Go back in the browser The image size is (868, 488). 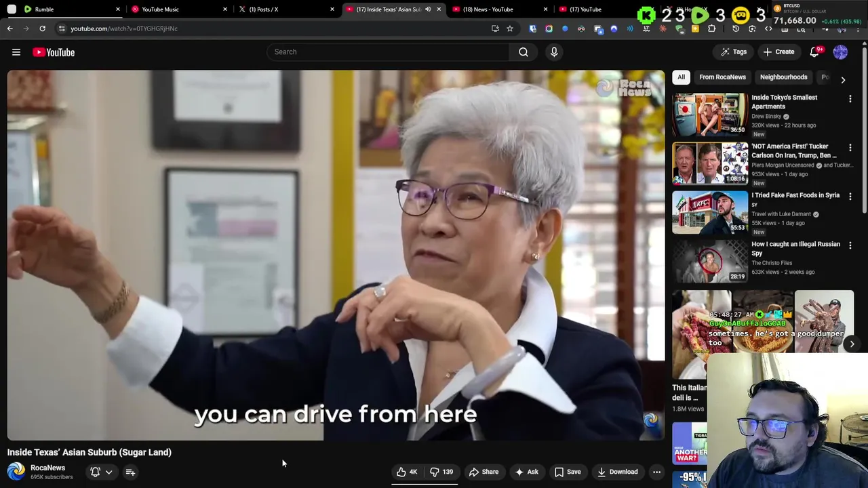coord(10,28)
